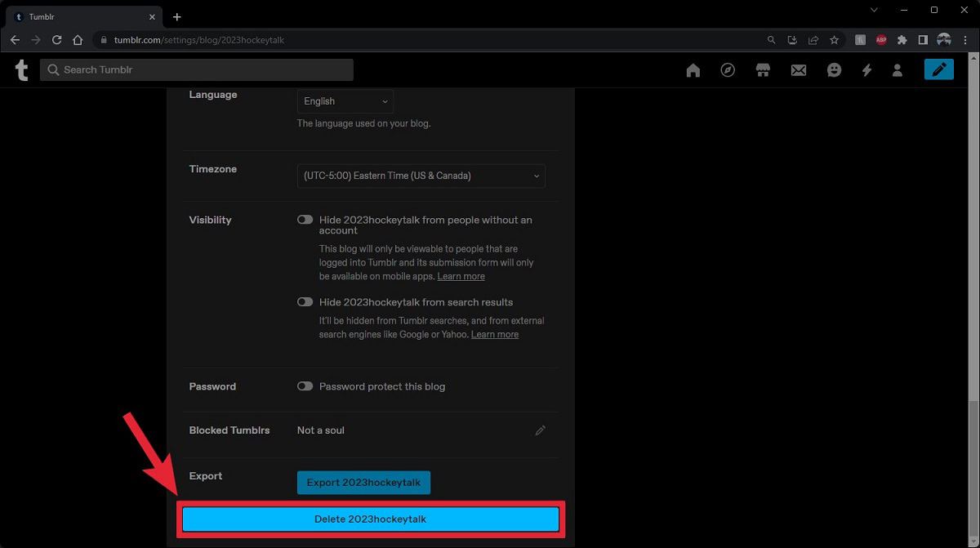Open the Explore compass icon
The width and height of the screenshot is (980, 548).
pyautogui.click(x=728, y=70)
